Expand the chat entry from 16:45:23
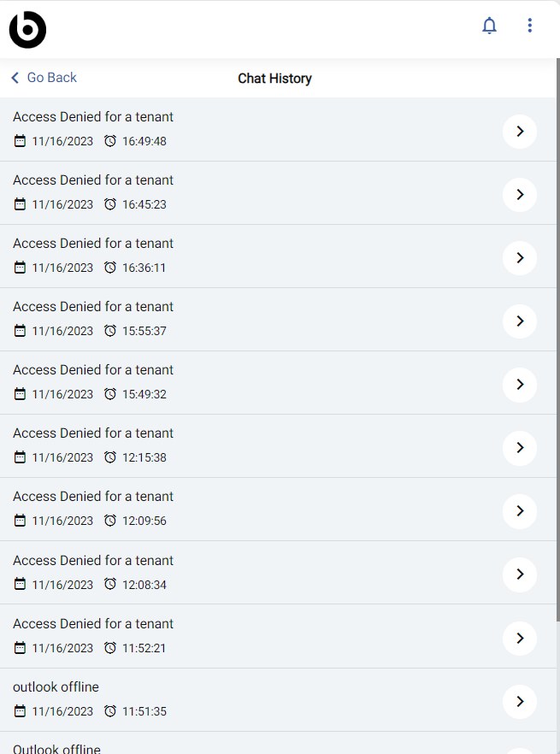Image resolution: width=560 pixels, height=754 pixels. click(520, 195)
